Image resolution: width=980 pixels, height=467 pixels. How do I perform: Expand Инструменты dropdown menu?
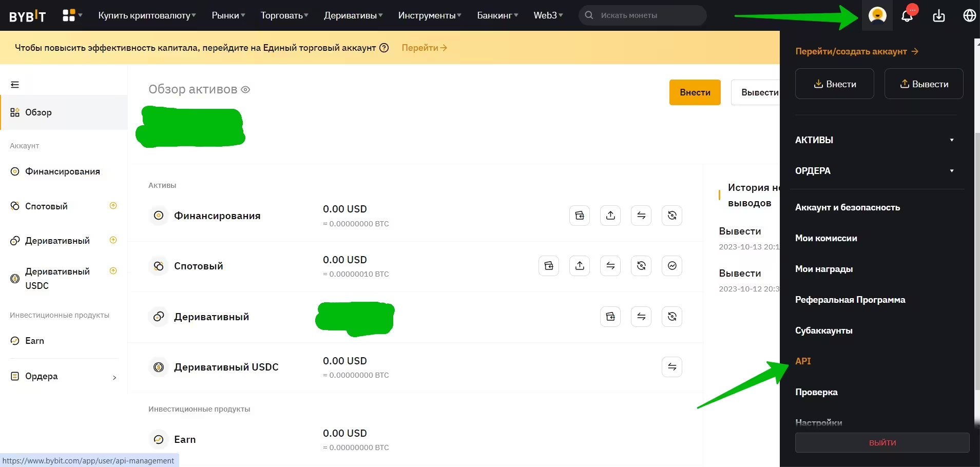pyautogui.click(x=430, y=15)
